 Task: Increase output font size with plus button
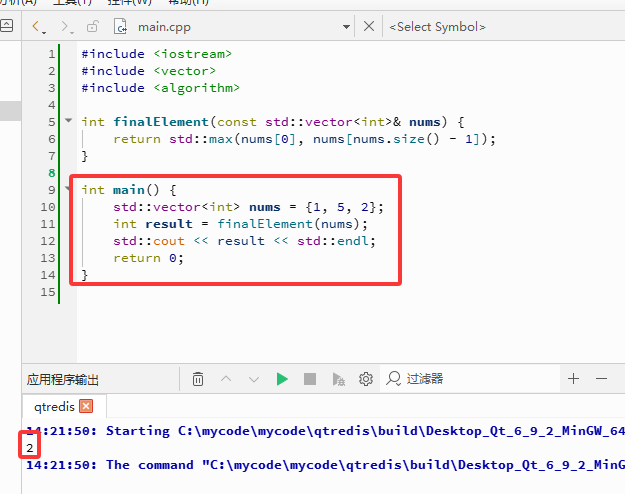pos(573,378)
